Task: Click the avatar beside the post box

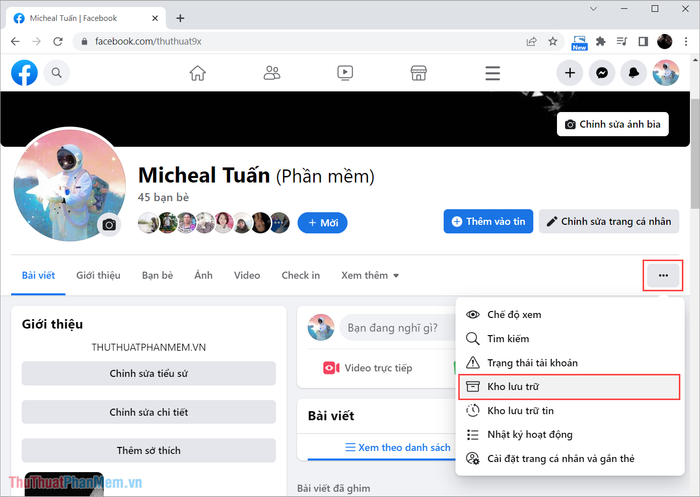Action: (321, 327)
